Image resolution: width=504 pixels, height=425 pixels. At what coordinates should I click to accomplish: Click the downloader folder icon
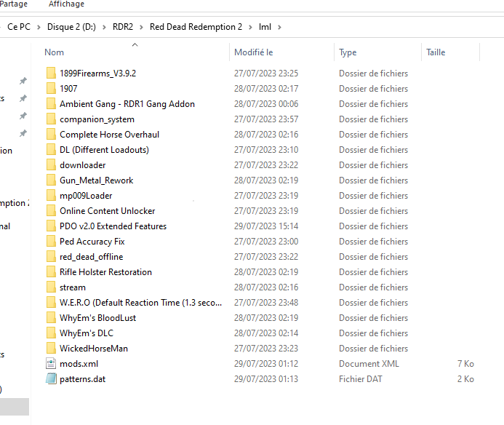(51, 164)
